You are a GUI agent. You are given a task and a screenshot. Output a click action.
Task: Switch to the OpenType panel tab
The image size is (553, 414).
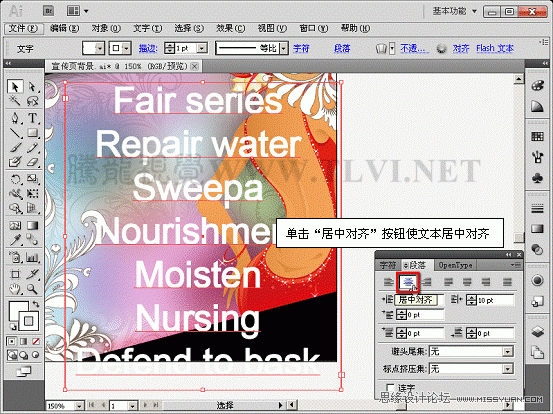(x=455, y=265)
